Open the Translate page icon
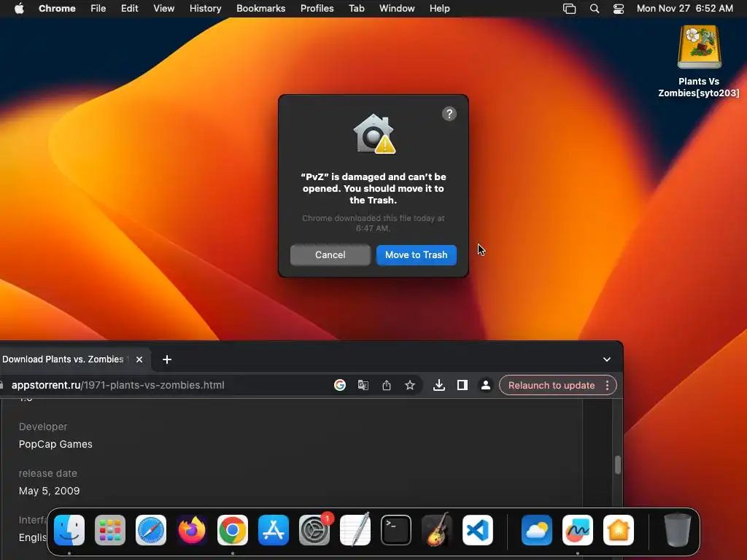This screenshot has width=747, height=560. pyautogui.click(x=363, y=385)
